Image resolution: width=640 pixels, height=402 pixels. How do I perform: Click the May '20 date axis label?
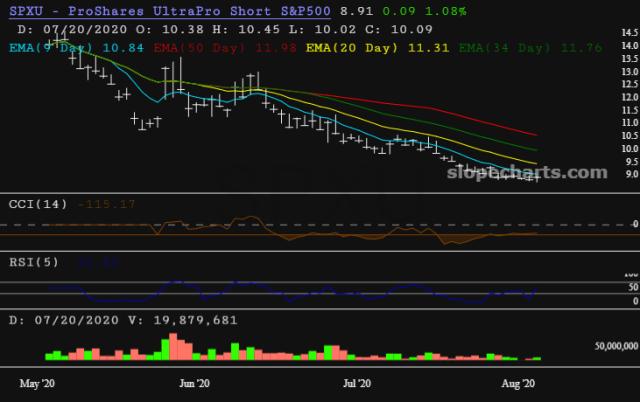(38, 383)
